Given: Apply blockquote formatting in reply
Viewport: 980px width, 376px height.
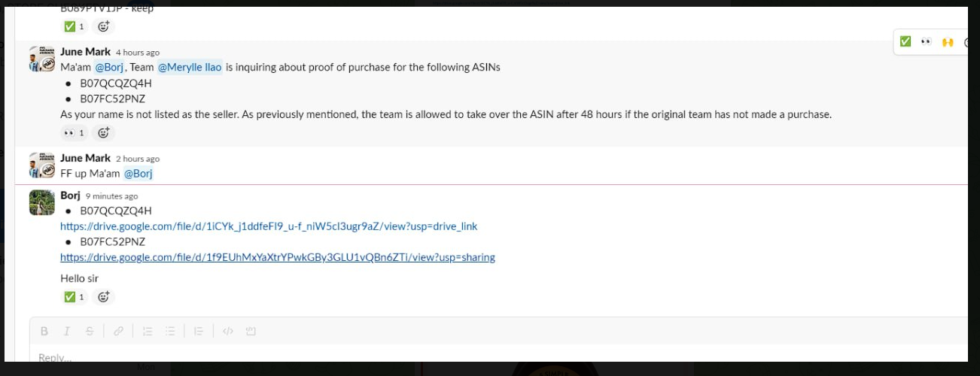Looking at the screenshot, I should (x=199, y=331).
